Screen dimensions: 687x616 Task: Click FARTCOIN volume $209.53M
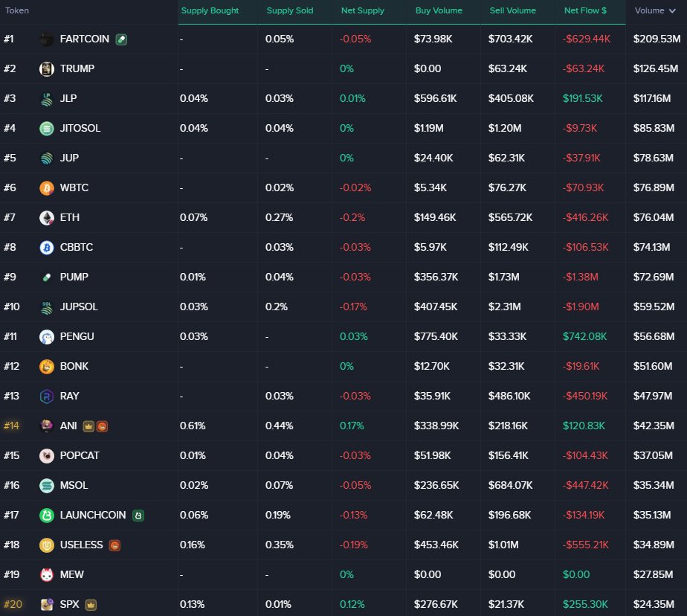(657, 39)
